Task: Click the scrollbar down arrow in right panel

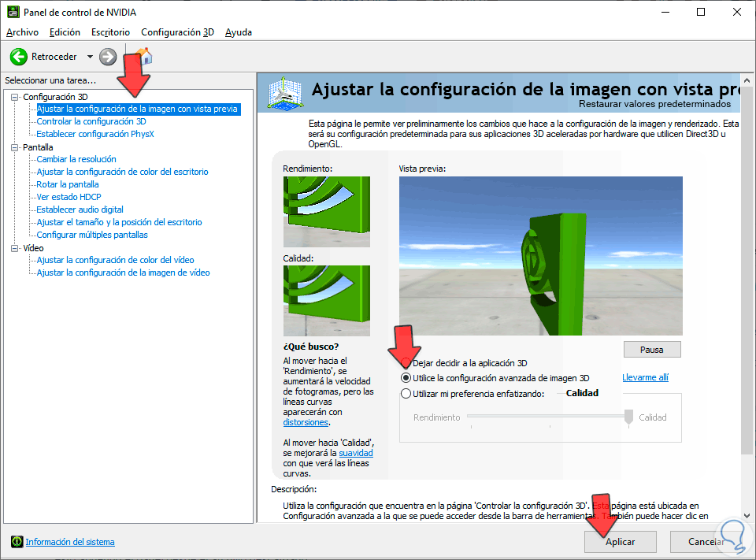Action: [747, 516]
